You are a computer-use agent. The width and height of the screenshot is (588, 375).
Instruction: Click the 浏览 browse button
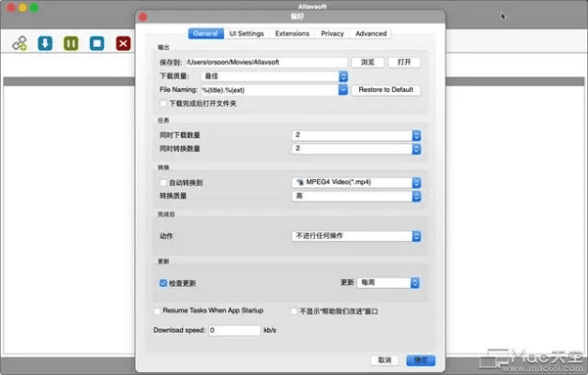369,62
